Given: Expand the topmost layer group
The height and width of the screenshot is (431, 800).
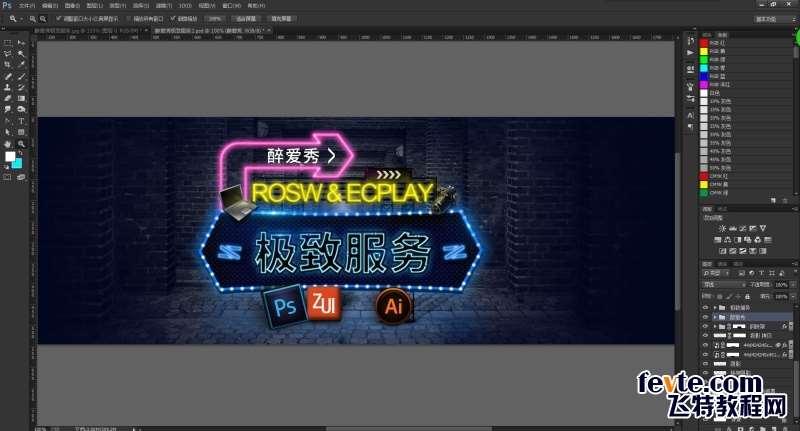Looking at the screenshot, I should (x=715, y=308).
